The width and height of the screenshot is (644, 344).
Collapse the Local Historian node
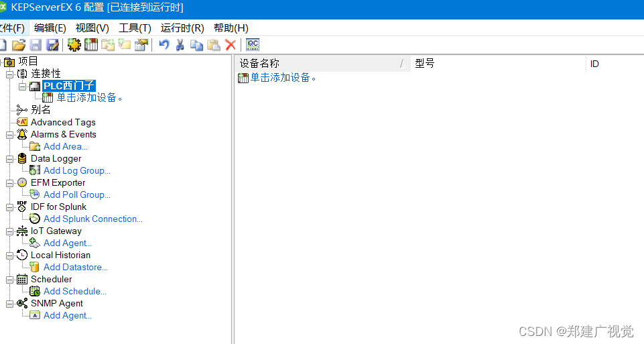[10, 255]
